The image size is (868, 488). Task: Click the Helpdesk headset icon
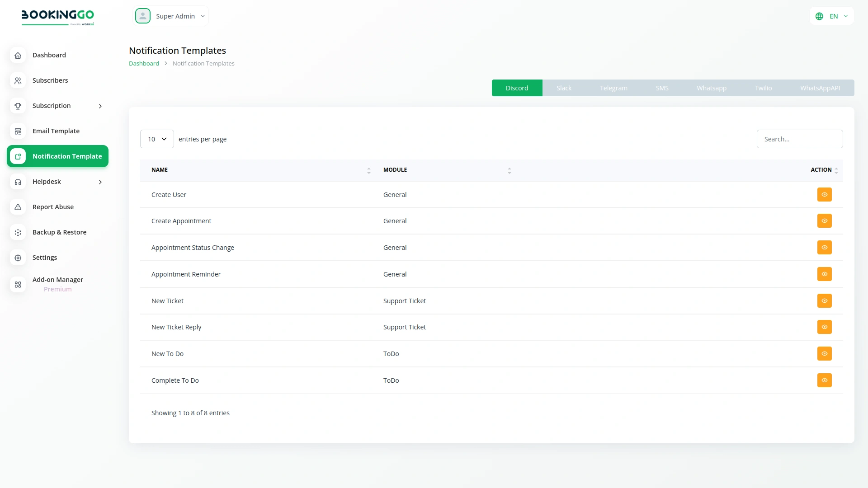pos(18,182)
